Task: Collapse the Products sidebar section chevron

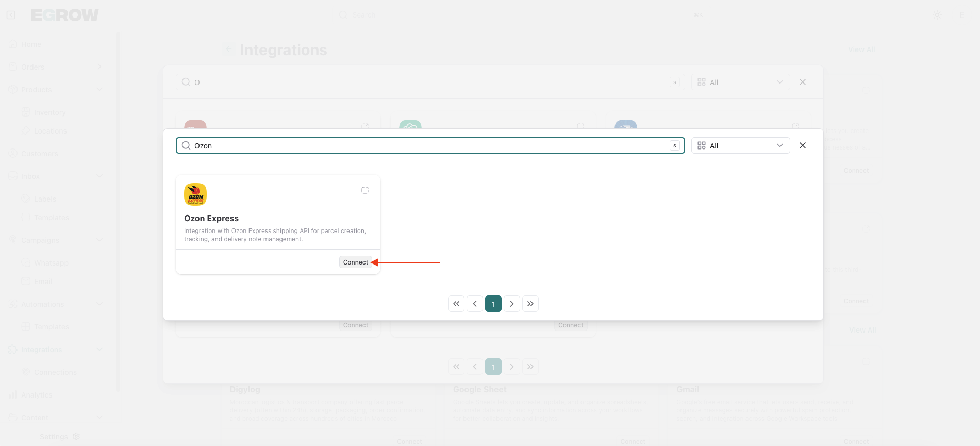Action: pos(99,90)
